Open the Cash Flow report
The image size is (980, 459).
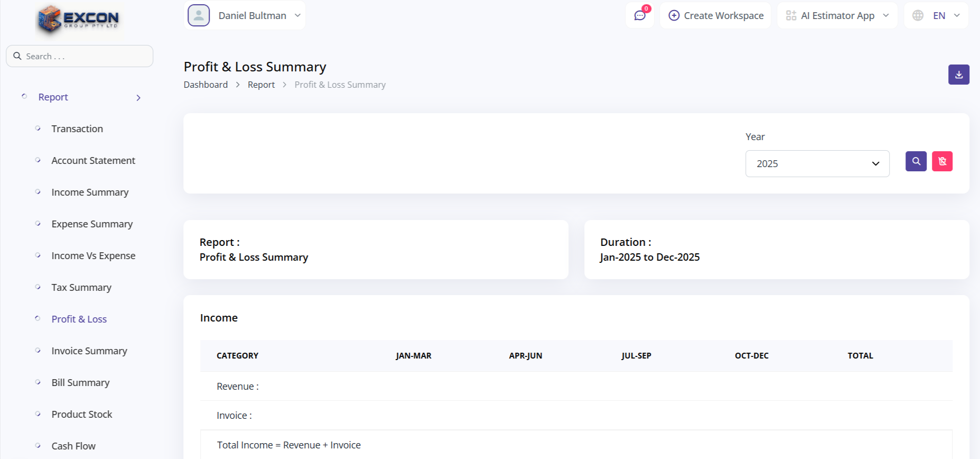click(73, 446)
